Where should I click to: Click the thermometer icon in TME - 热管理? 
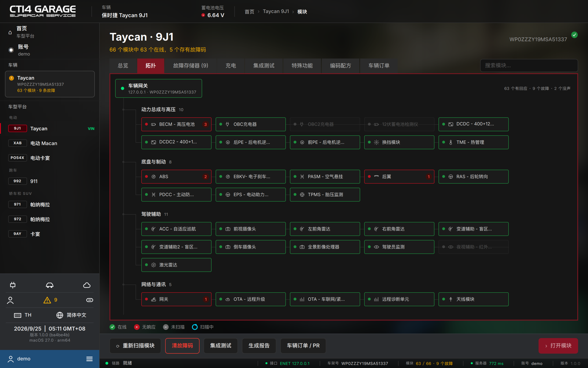click(451, 142)
